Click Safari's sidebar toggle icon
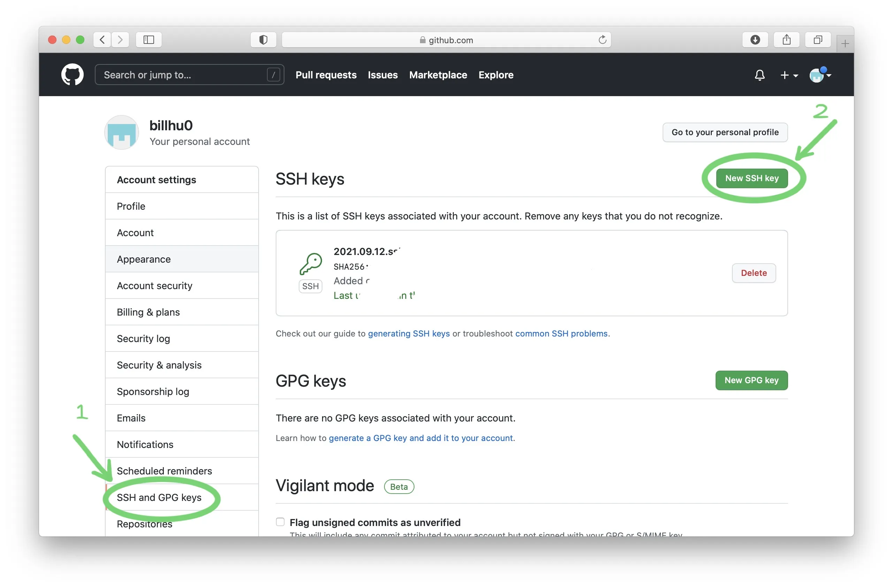 pyautogui.click(x=148, y=40)
